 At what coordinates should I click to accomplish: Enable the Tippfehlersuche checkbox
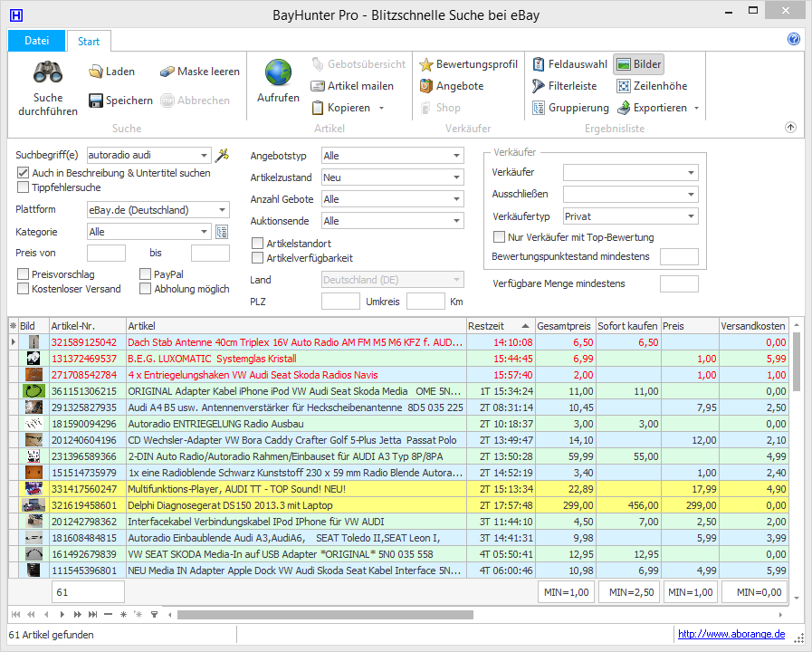(24, 187)
